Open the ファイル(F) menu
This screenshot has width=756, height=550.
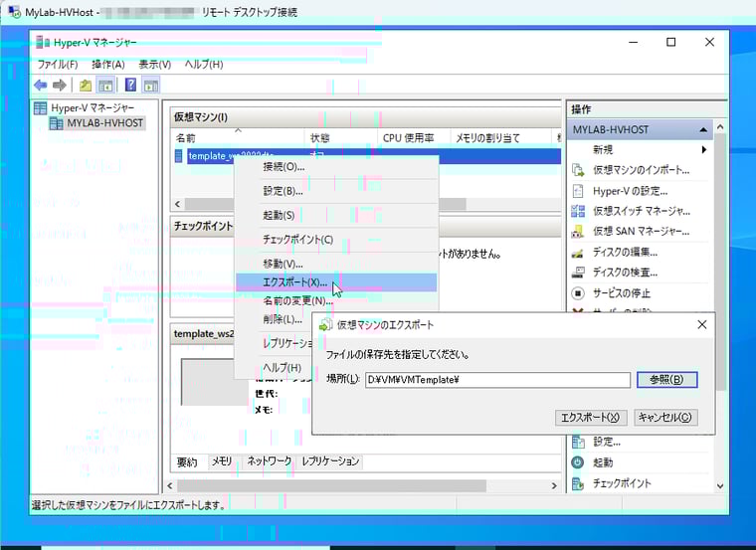coord(58,64)
